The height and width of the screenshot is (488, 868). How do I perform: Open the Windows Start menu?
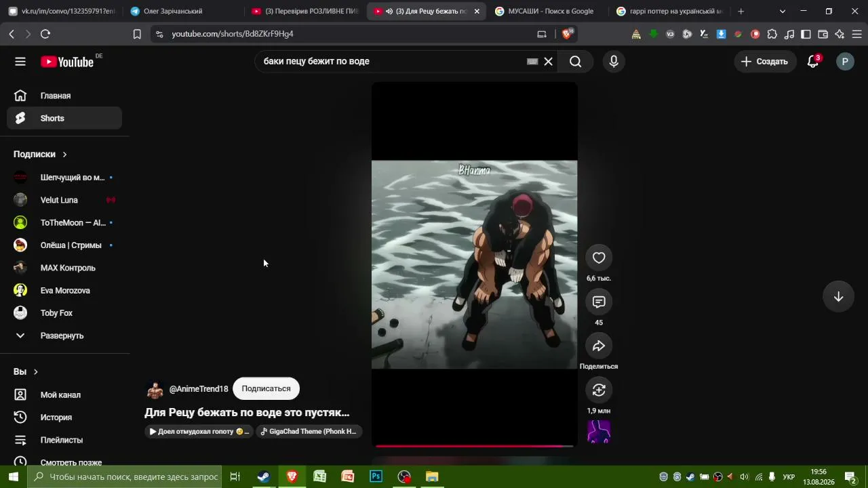tap(14, 476)
